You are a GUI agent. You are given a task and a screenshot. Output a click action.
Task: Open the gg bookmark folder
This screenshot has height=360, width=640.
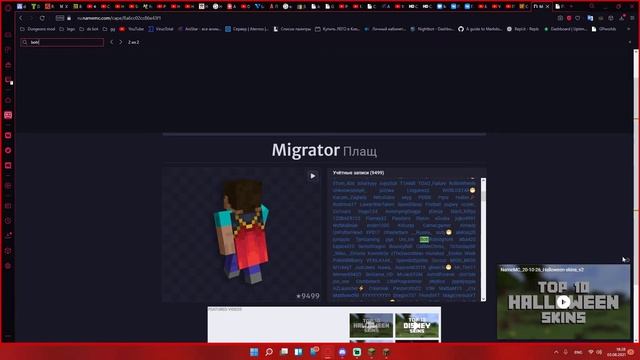[x=109, y=29]
